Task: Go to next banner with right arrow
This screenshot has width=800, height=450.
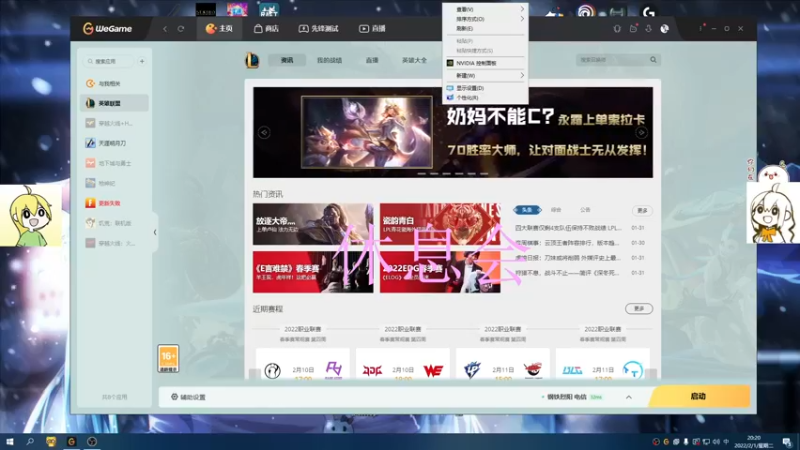Action: [641, 133]
